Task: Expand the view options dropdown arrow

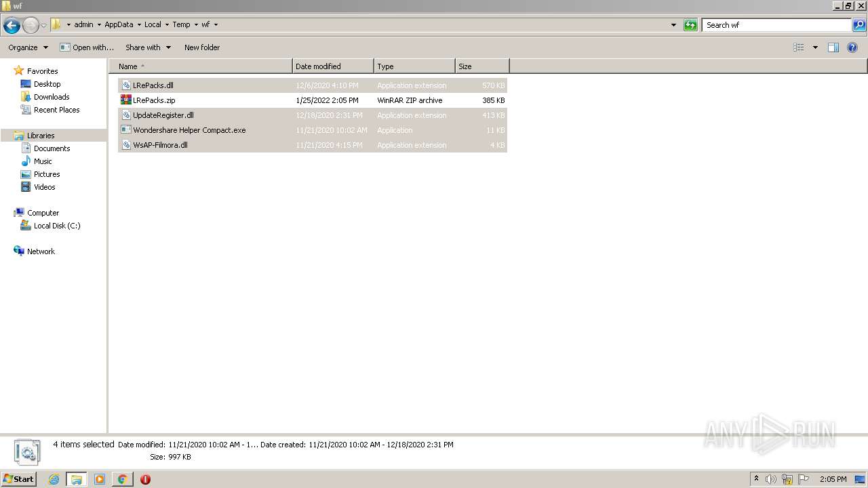Action: [815, 47]
